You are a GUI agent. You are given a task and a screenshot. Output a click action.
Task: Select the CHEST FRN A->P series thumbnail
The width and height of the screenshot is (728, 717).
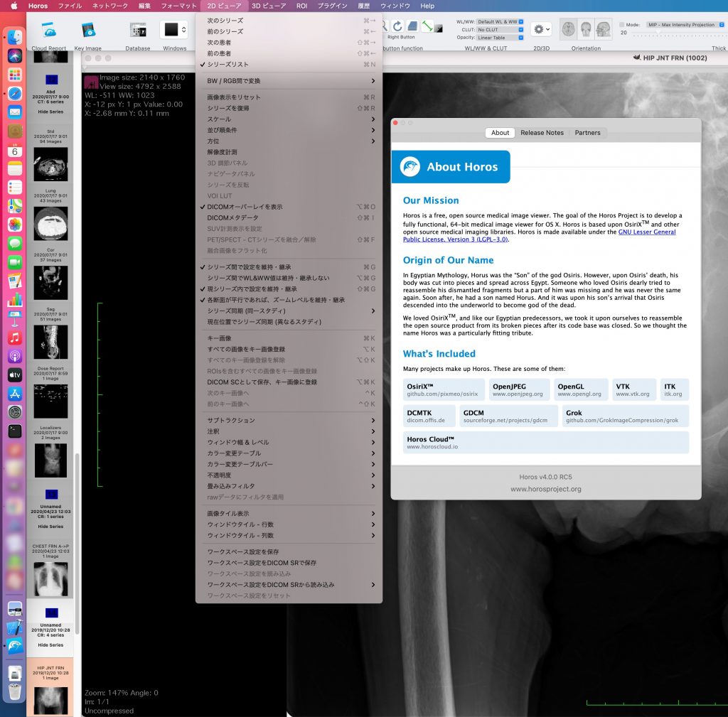(50, 580)
